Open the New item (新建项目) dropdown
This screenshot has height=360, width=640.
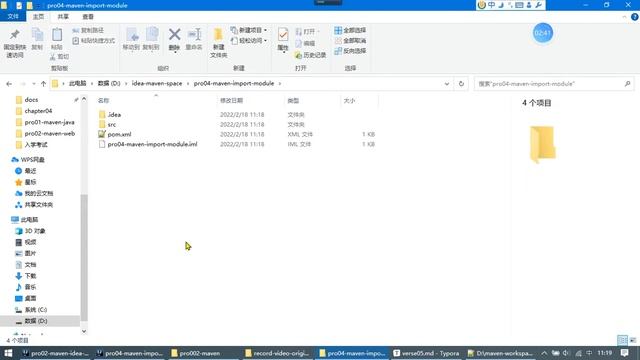(249, 31)
